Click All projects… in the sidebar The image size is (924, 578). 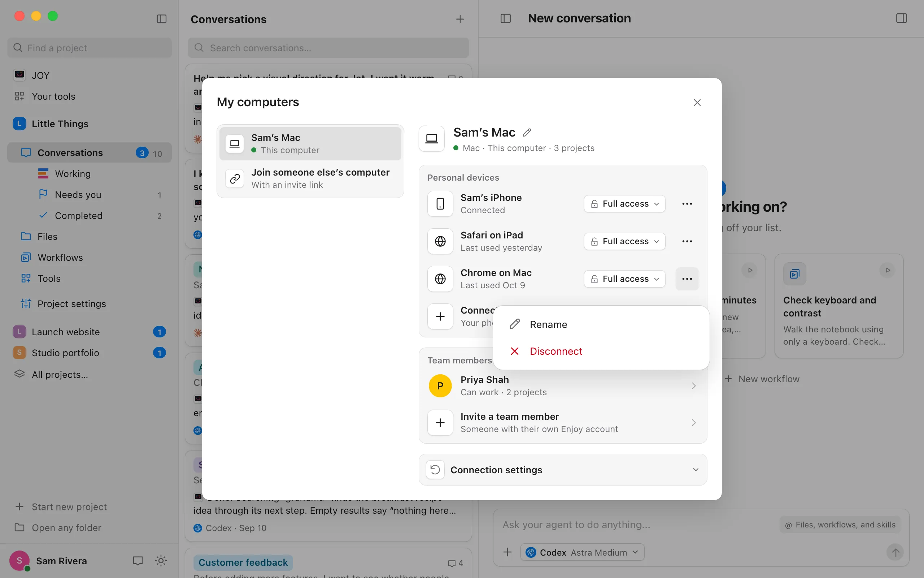(90, 375)
